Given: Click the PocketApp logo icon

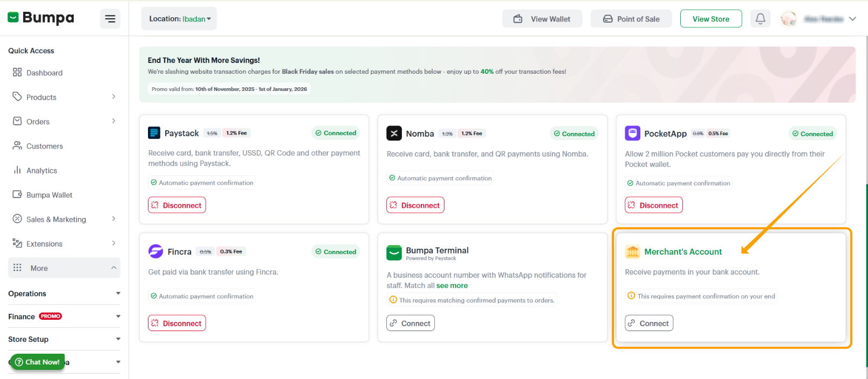Looking at the screenshot, I should click(633, 134).
